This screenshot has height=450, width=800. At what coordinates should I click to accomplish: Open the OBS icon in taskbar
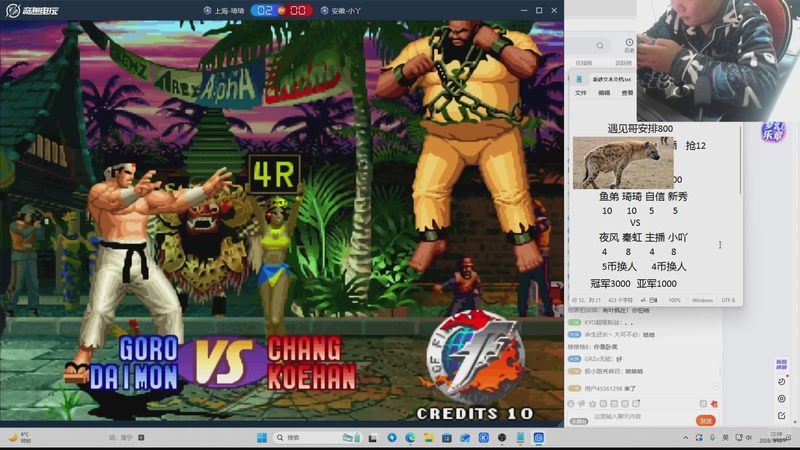[x=502, y=438]
